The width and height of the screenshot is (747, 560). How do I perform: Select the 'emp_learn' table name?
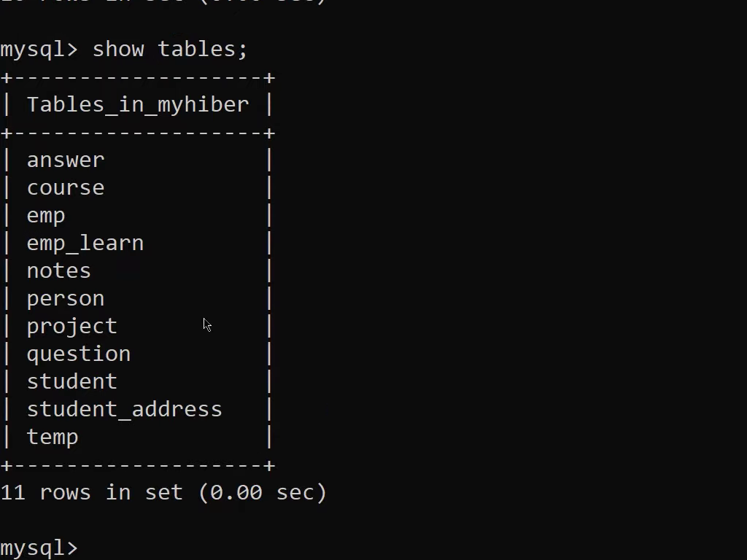(x=85, y=244)
